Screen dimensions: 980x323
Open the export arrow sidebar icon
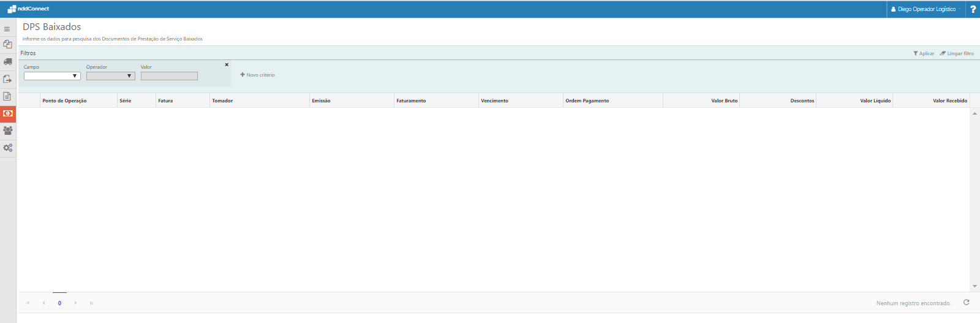pyautogui.click(x=7, y=79)
